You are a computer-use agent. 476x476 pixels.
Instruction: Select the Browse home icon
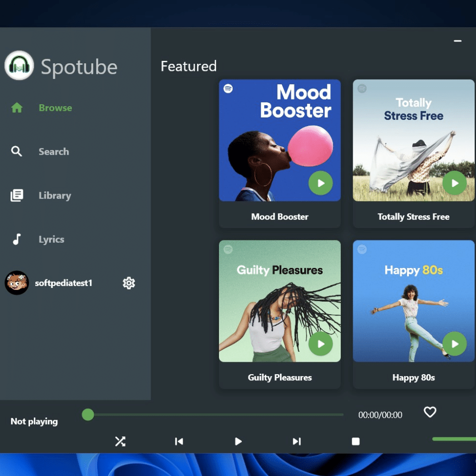coord(17,108)
